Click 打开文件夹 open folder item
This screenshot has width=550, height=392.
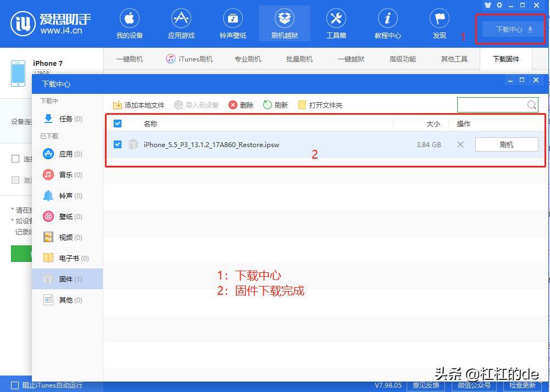tap(320, 105)
